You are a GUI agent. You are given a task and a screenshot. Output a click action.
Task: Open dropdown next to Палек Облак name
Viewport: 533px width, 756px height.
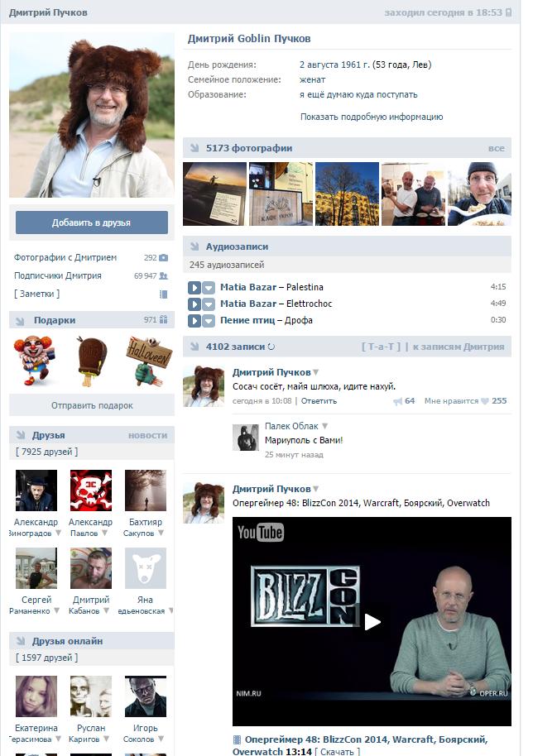324,426
